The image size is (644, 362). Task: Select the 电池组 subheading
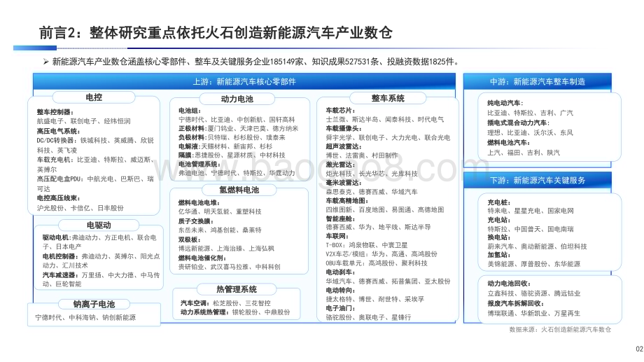pyautogui.click(x=189, y=111)
